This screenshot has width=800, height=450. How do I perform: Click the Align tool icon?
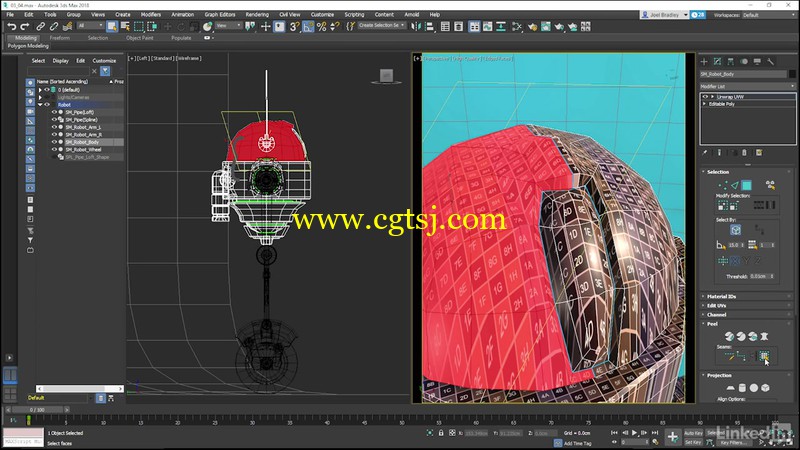point(430,27)
